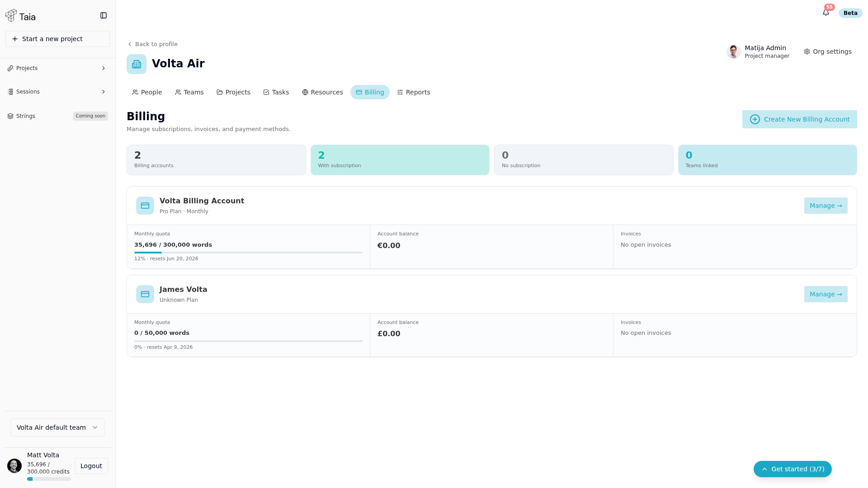The height and width of the screenshot is (488, 868).
Task: Click '0 / 50,000 words' quota text
Action: 162,333
